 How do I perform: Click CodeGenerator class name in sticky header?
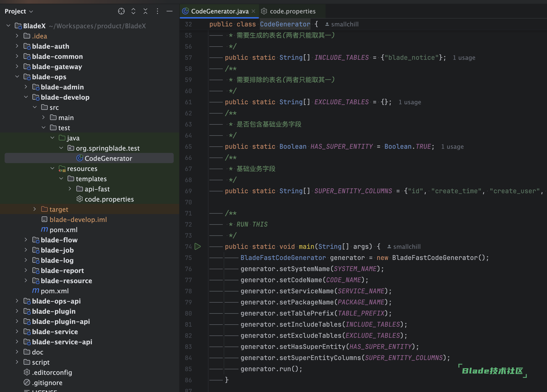285,24
